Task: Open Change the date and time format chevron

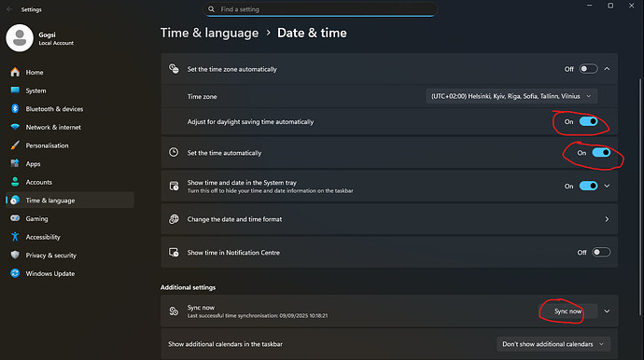Action: point(607,219)
